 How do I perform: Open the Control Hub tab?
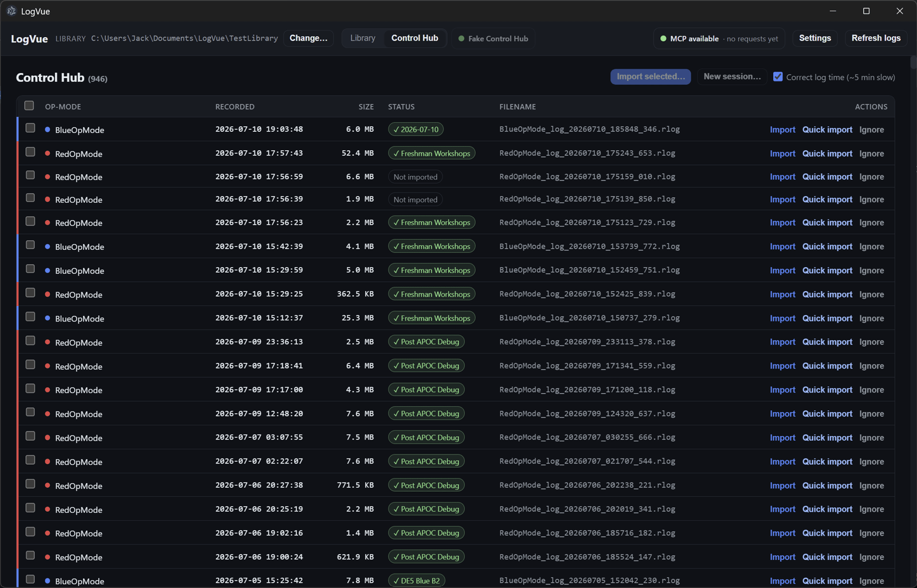click(x=415, y=38)
